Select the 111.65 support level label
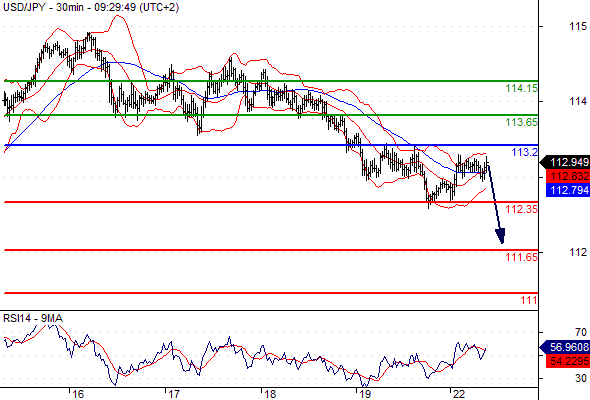The height and width of the screenshot is (400, 590). pyautogui.click(x=522, y=257)
